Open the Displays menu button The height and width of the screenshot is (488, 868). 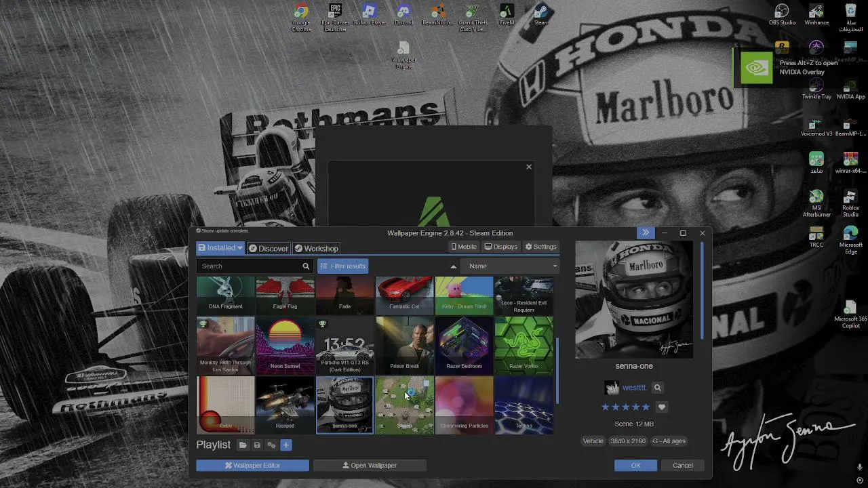[501, 247]
